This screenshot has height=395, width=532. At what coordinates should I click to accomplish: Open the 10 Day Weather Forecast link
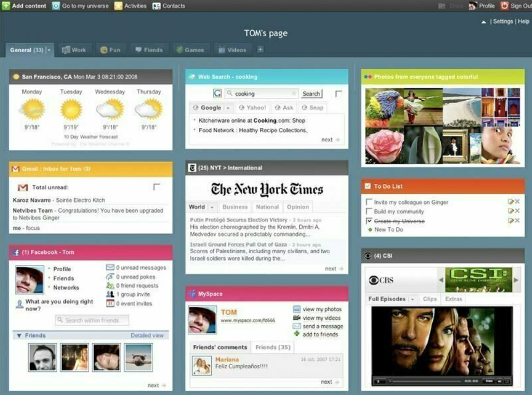pyautogui.click(x=91, y=136)
